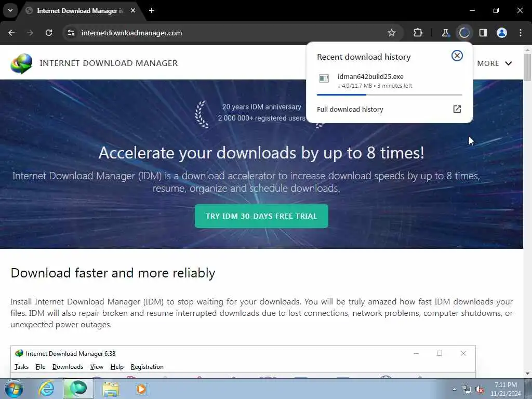The image size is (532, 399).
Task: Click the IDM 6.38 window icon in screenshot
Action: click(19, 353)
